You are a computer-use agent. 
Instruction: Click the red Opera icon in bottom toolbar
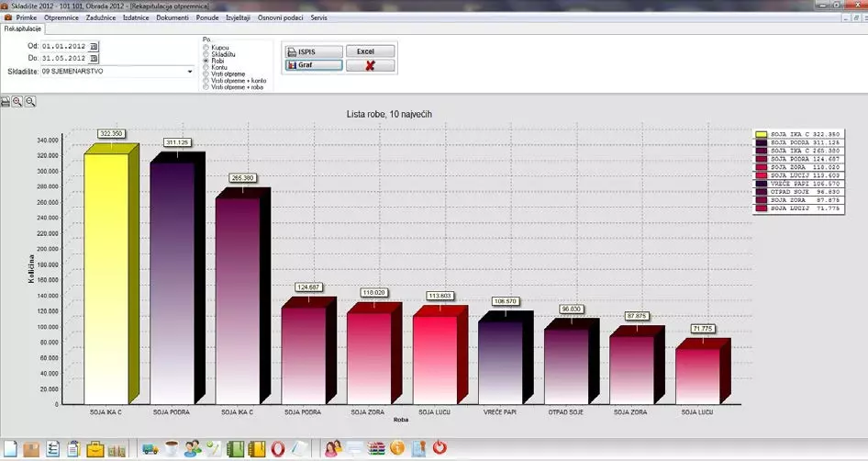point(277,449)
